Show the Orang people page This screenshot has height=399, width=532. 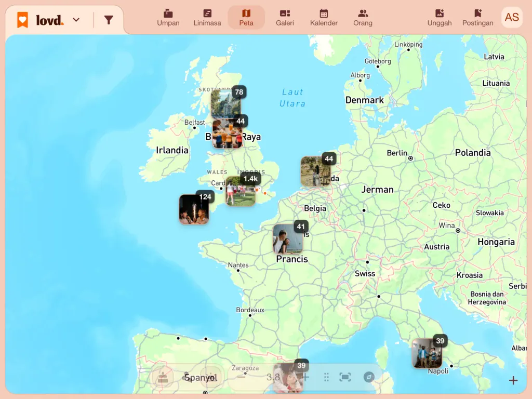(363, 18)
